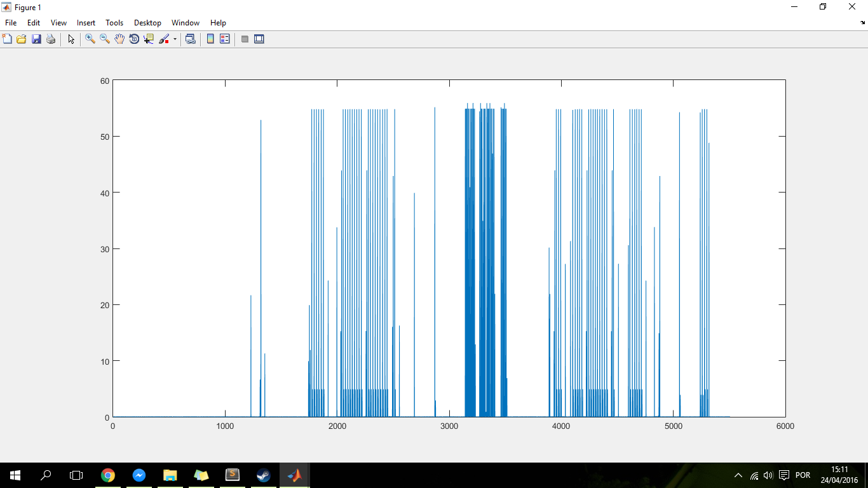Click the POR language indicator
868x488 pixels.
[803, 475]
